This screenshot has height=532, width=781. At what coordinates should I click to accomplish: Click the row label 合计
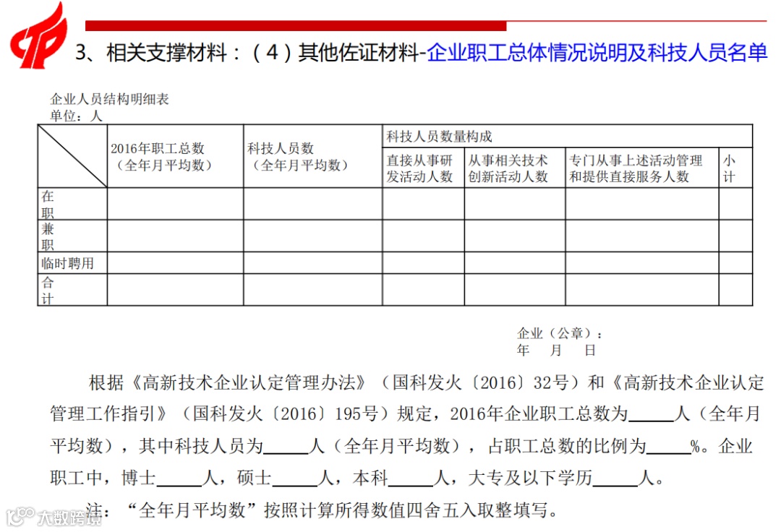click(47, 290)
